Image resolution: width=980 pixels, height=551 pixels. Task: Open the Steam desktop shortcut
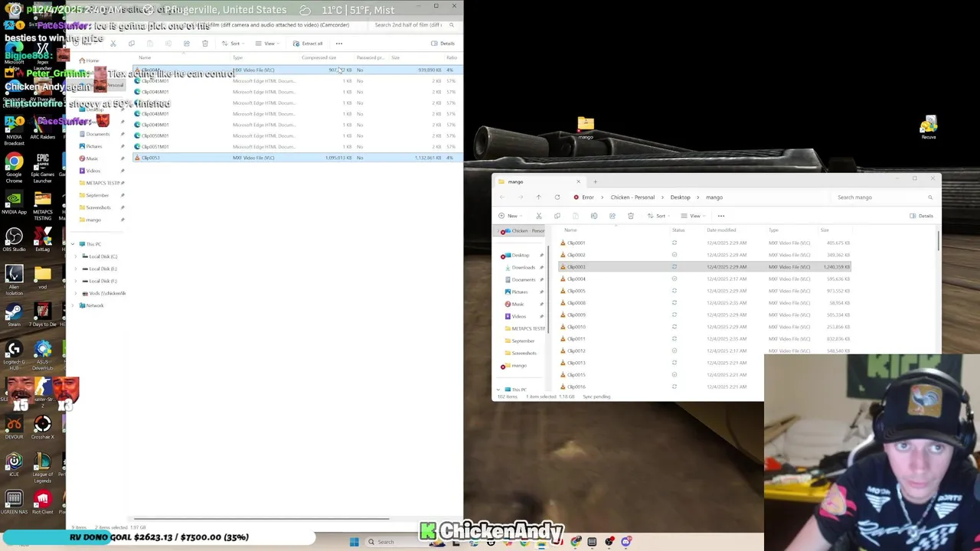click(14, 315)
